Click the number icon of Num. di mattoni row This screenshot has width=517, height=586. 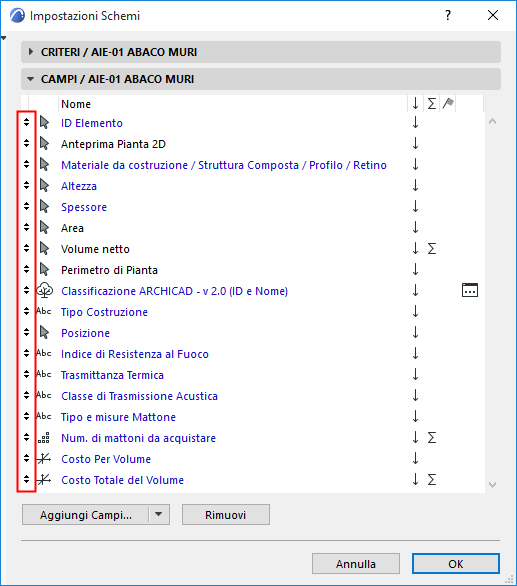pos(44,438)
